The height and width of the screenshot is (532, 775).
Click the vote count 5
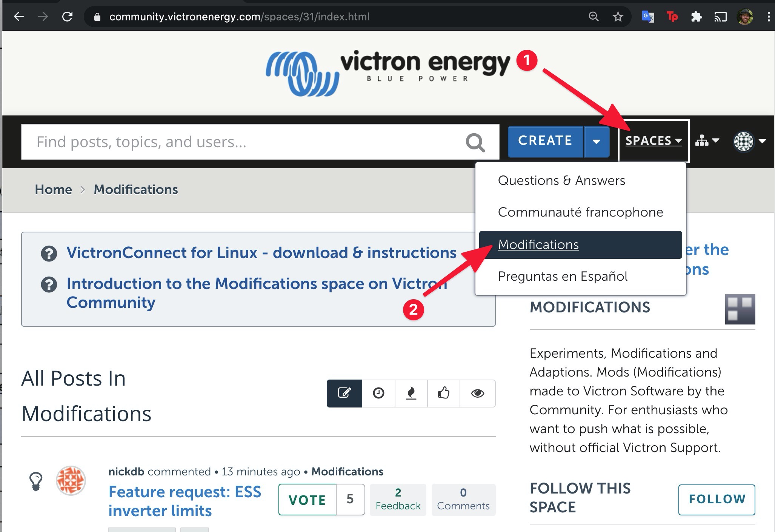pyautogui.click(x=350, y=500)
